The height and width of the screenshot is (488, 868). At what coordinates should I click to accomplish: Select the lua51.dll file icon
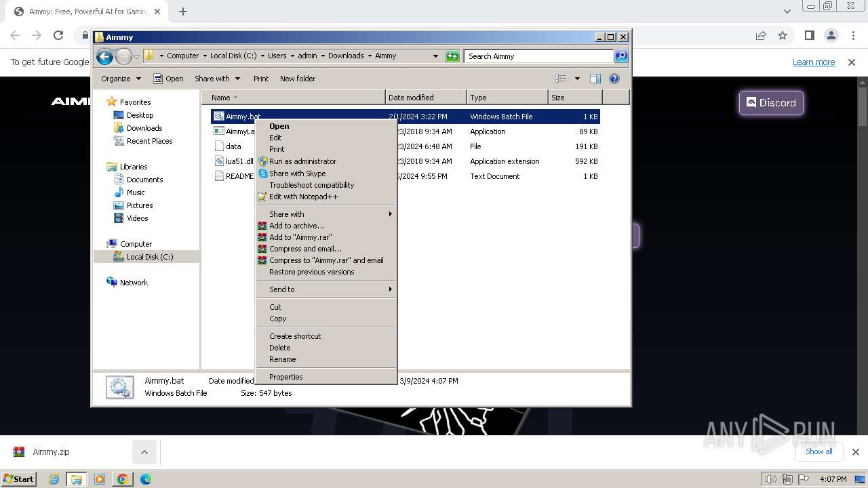(x=218, y=161)
